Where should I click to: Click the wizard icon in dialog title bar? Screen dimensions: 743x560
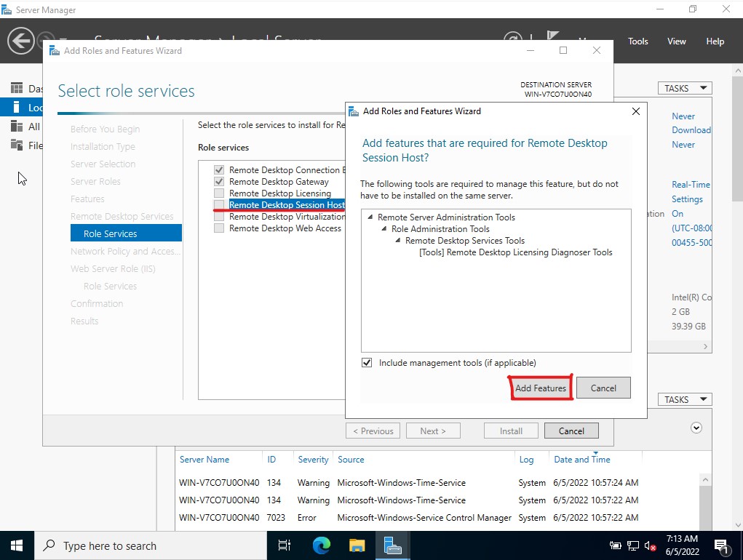(x=354, y=111)
